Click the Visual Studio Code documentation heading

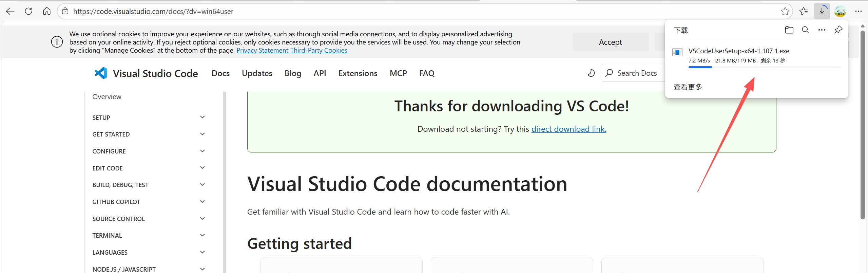click(407, 184)
